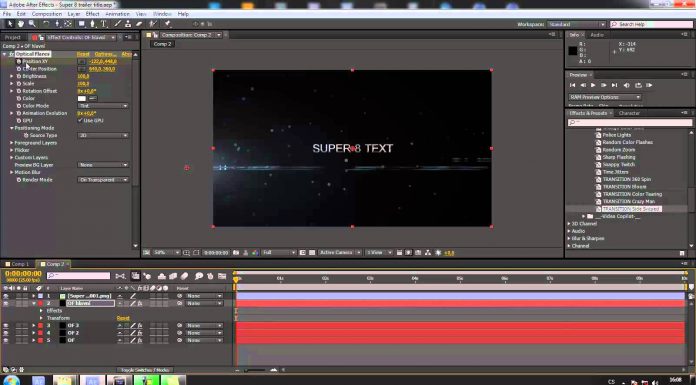
Task: Open the Animation menu
Action: pyautogui.click(x=117, y=14)
